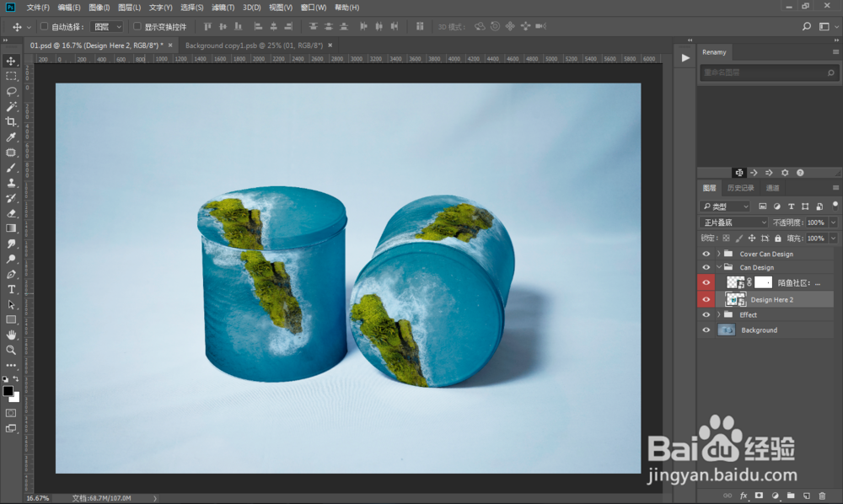Hide the Design Here 2 layer
The width and height of the screenshot is (843, 504).
pos(706,299)
